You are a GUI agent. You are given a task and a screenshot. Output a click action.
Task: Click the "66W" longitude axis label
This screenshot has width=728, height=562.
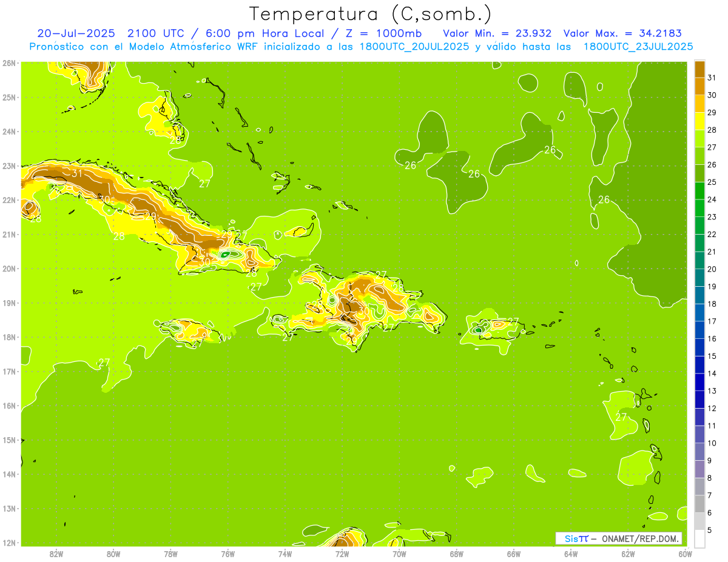point(514,554)
